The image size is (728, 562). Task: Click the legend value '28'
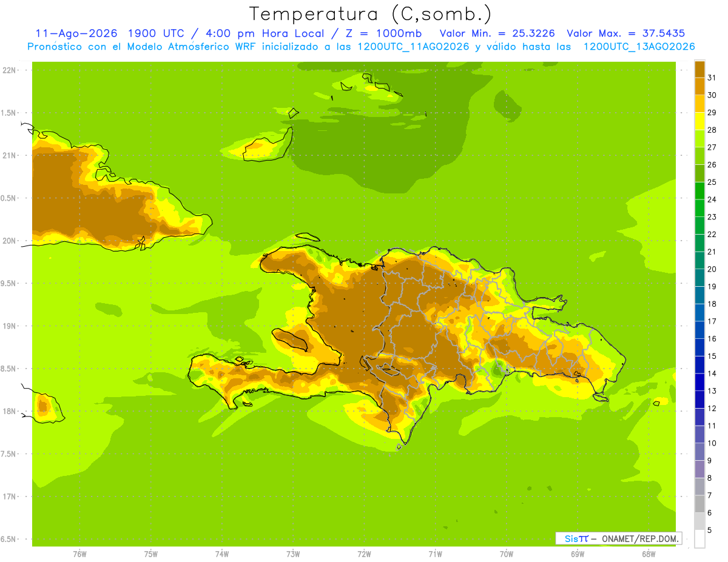click(x=712, y=130)
